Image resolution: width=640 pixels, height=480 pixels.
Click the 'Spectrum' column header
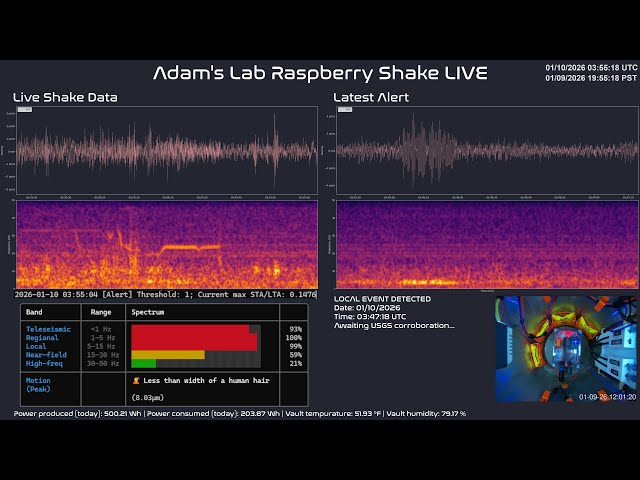point(148,312)
